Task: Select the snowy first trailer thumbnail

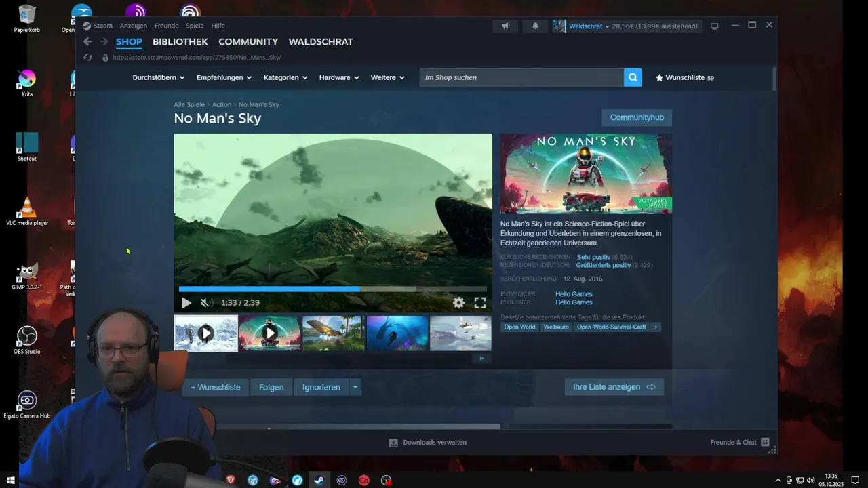Action: pos(206,333)
